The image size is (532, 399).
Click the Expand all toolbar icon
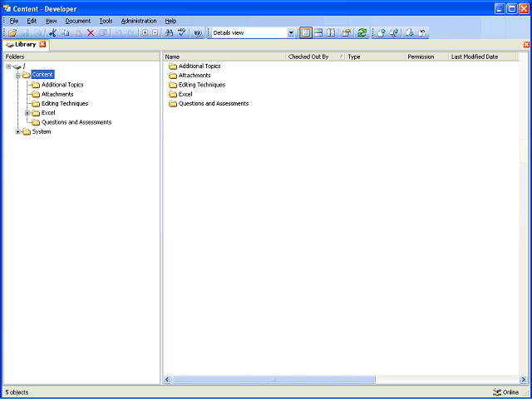(145, 33)
